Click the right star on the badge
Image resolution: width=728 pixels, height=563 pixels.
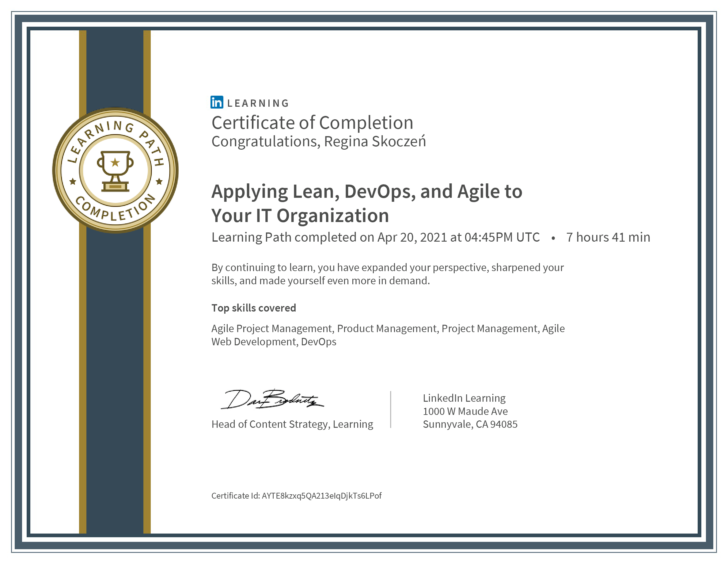(x=159, y=182)
